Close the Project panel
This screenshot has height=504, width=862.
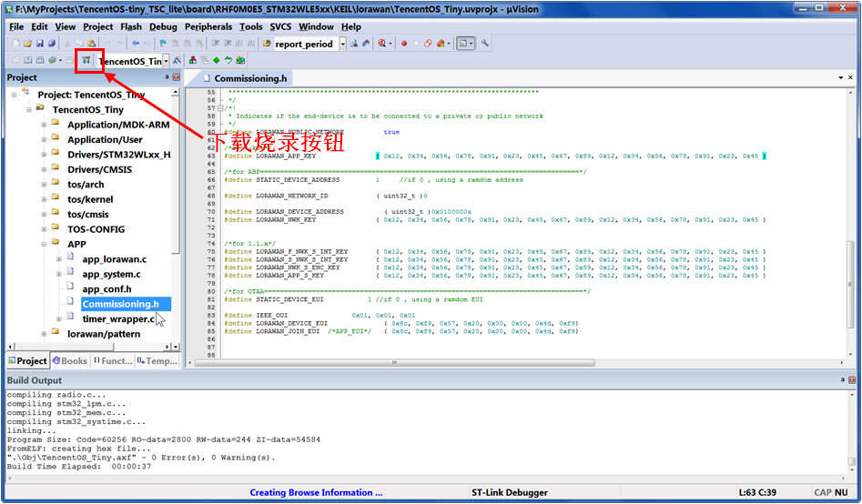[177, 77]
